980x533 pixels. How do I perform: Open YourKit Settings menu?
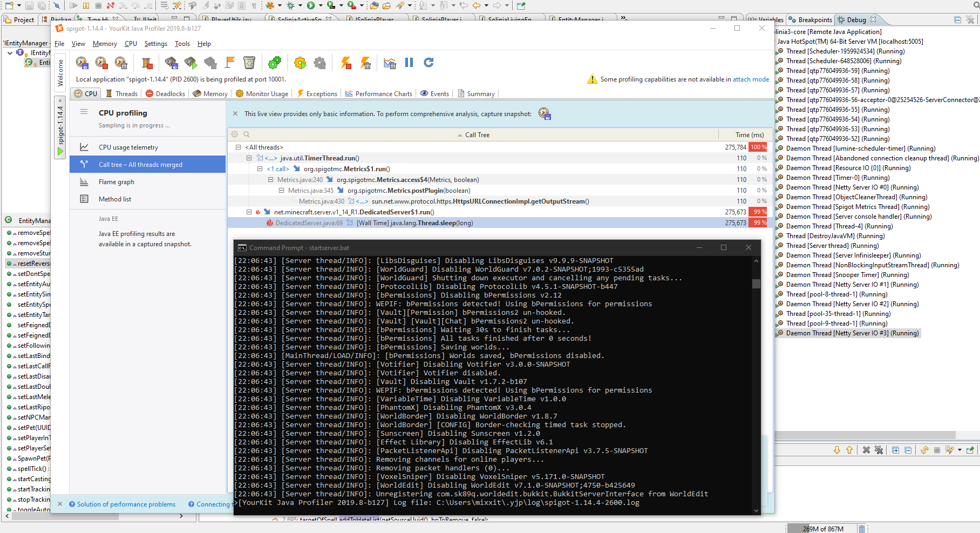point(155,44)
